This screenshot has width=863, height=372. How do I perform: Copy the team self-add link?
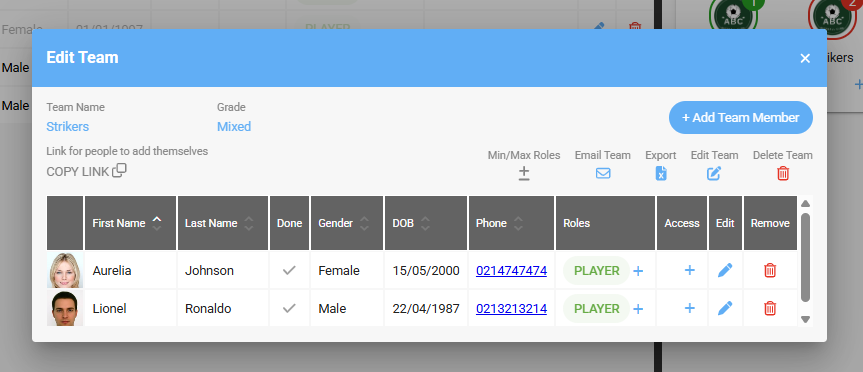click(86, 171)
